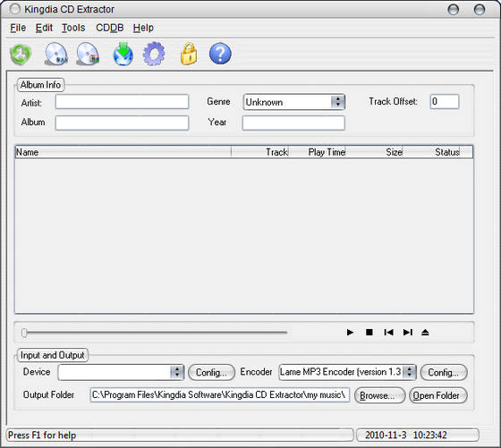Click the CDDB download globe icon

[123, 54]
